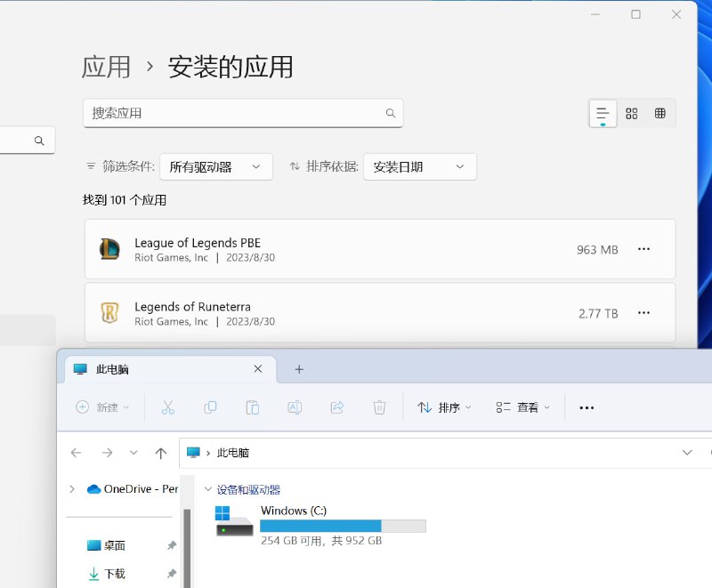Open the 所有驱动器 filter dropdown
Image resolution: width=712 pixels, height=588 pixels.
click(x=216, y=167)
